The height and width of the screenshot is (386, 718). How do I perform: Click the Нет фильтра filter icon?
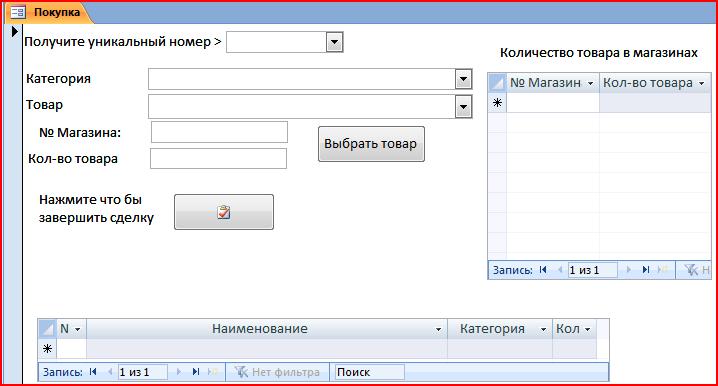point(241,372)
